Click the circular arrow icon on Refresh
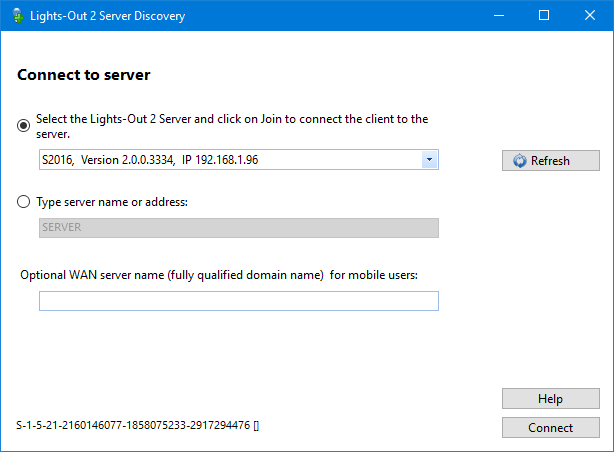614x452 pixels. 519,161
